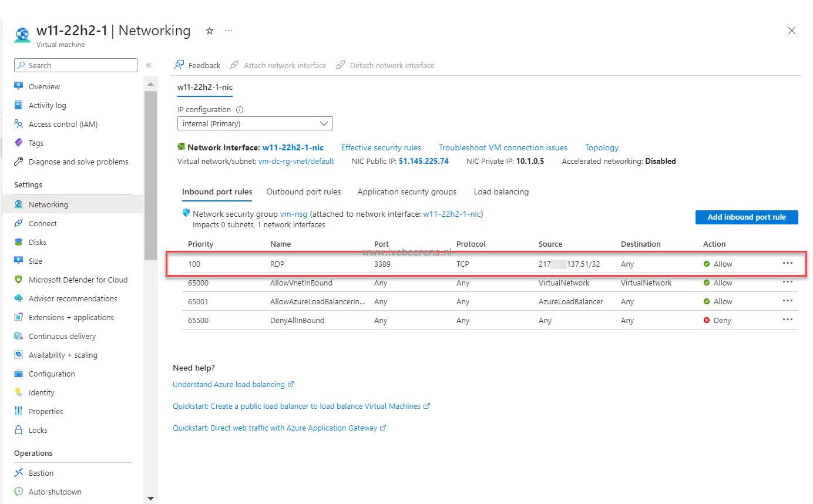The image size is (813, 504).
Task: Click the DenyAllInBound rule name
Action: pyautogui.click(x=297, y=320)
